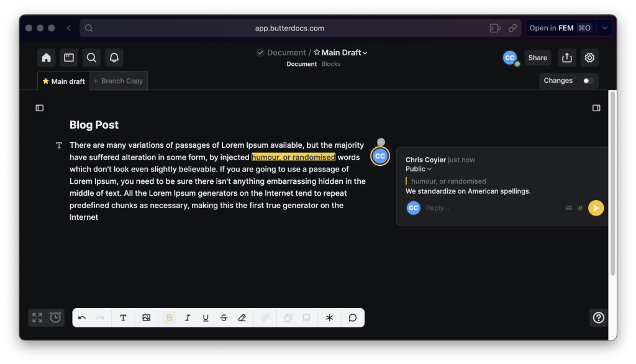The image size is (636, 364).
Task: Select the Blocks view tab
Action: click(x=331, y=64)
